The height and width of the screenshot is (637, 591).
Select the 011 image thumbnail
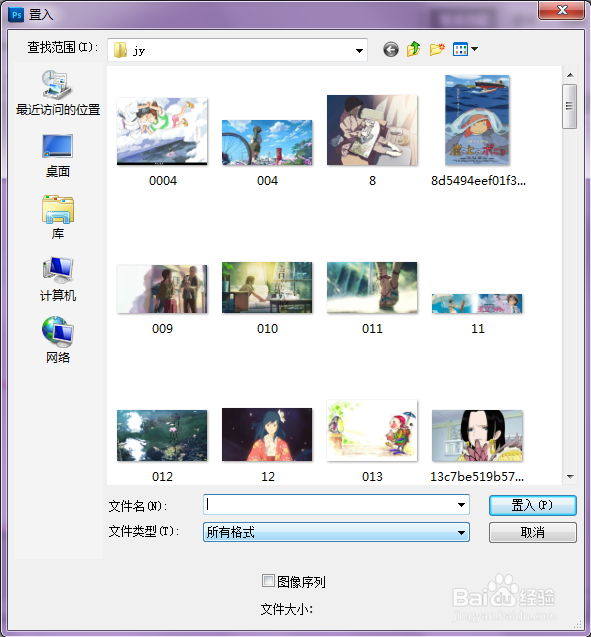[x=372, y=288]
